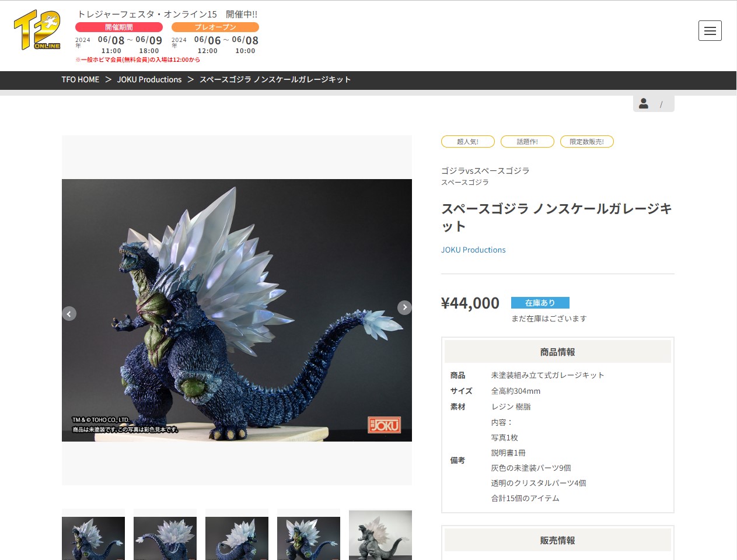
Task: Click the T2 Online logo
Action: click(x=37, y=30)
